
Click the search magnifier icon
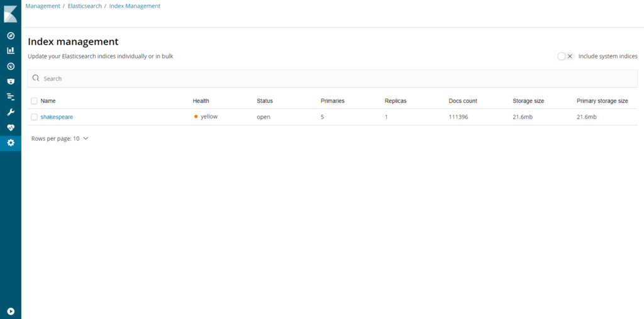36,78
